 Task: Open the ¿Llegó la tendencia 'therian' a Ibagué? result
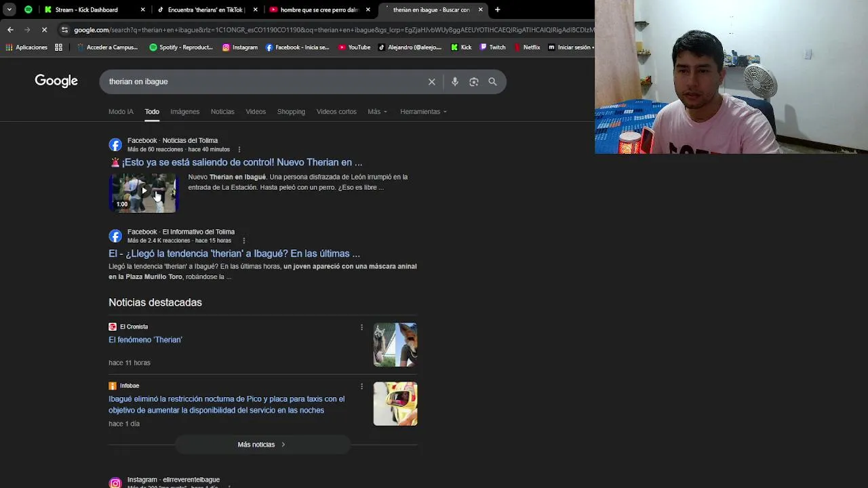234,253
